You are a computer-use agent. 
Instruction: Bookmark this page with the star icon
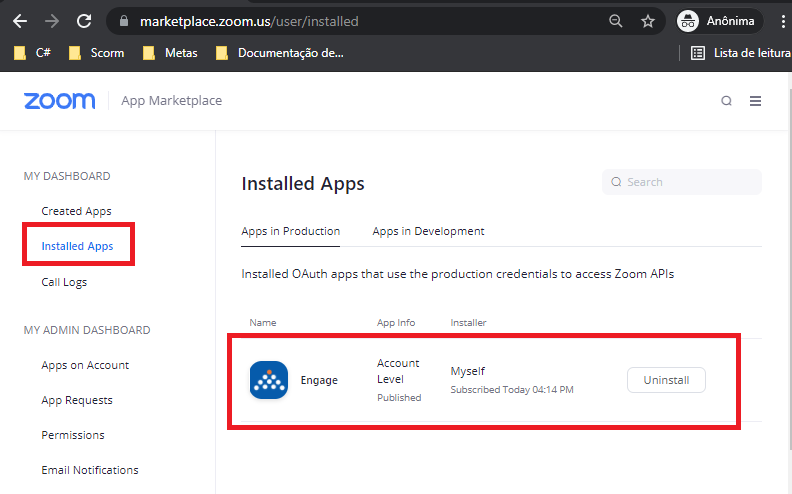coord(648,21)
